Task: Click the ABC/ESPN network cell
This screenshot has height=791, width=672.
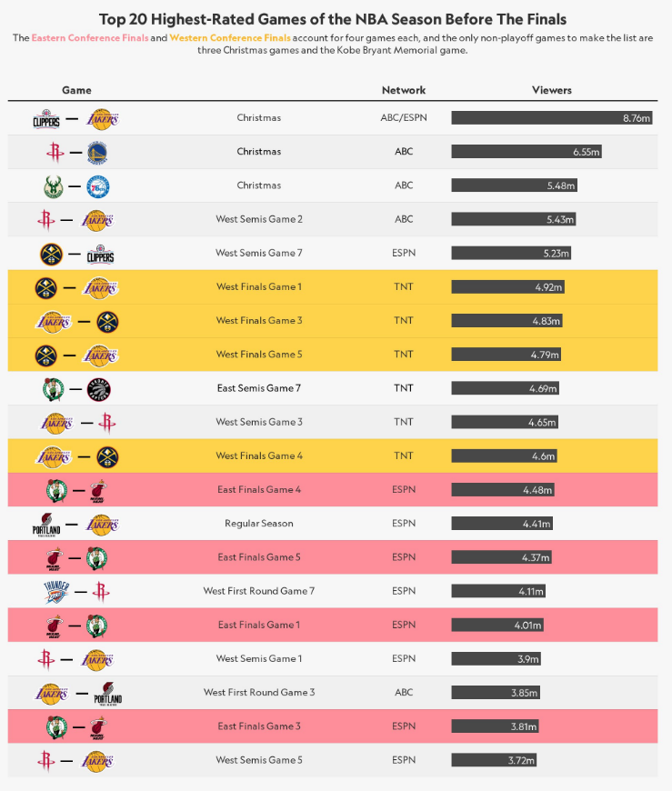Action: tap(404, 118)
